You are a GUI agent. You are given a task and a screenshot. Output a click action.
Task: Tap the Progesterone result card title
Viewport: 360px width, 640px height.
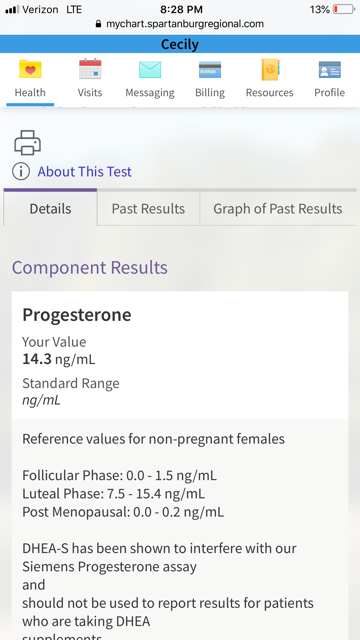77,315
